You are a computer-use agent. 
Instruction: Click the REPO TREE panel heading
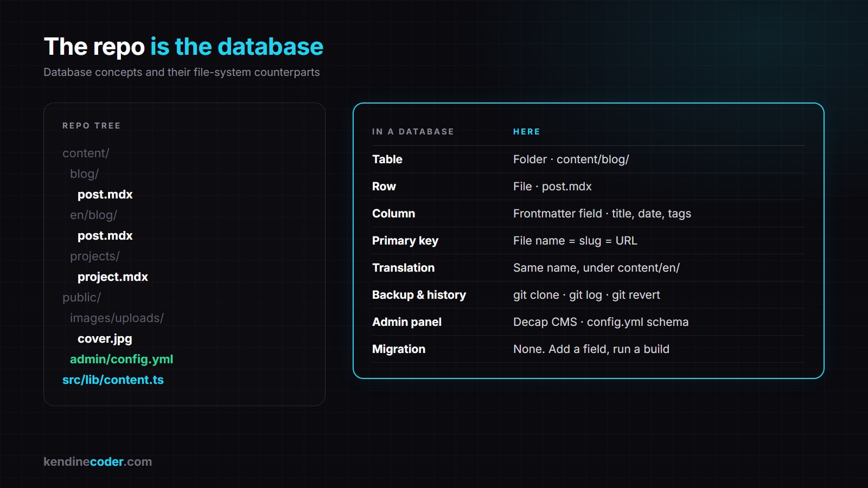click(x=91, y=126)
